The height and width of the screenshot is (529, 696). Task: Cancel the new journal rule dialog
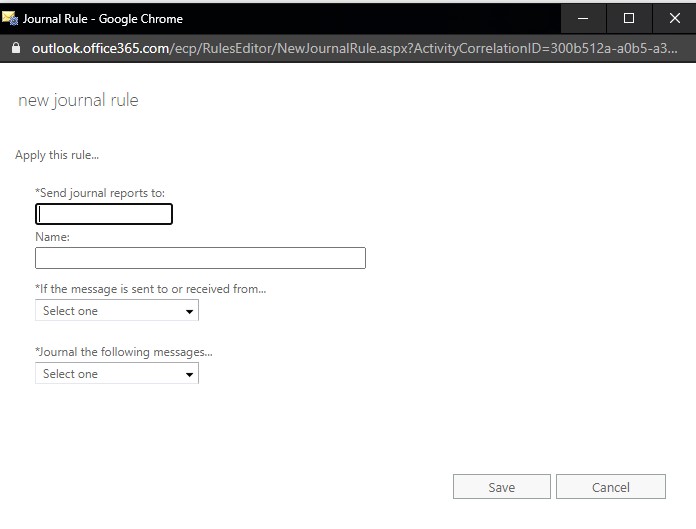pyautogui.click(x=611, y=487)
